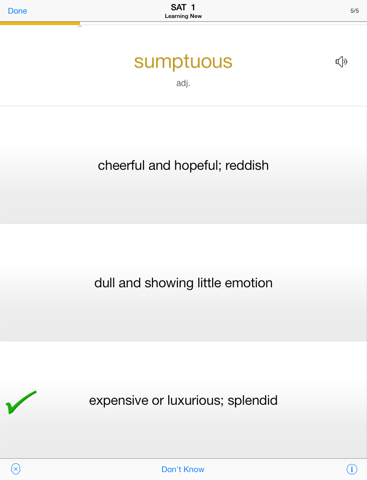Tap the 'adj.' part-of-speech label

tap(183, 83)
